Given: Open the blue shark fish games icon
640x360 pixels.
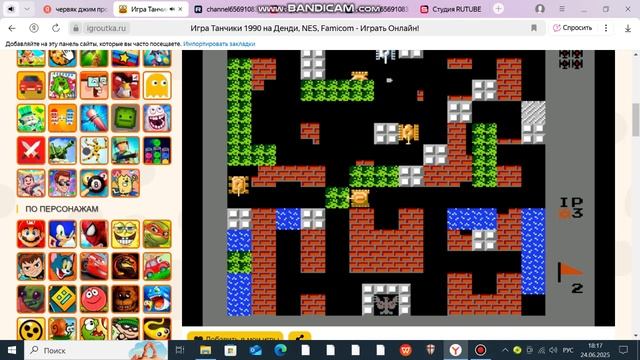Looking at the screenshot, I should click(157, 299).
